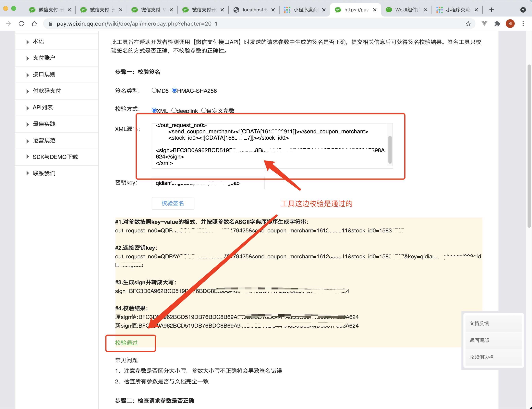This screenshot has width=532, height=409.
Task: Click the 校验签名 button
Action: tap(173, 203)
